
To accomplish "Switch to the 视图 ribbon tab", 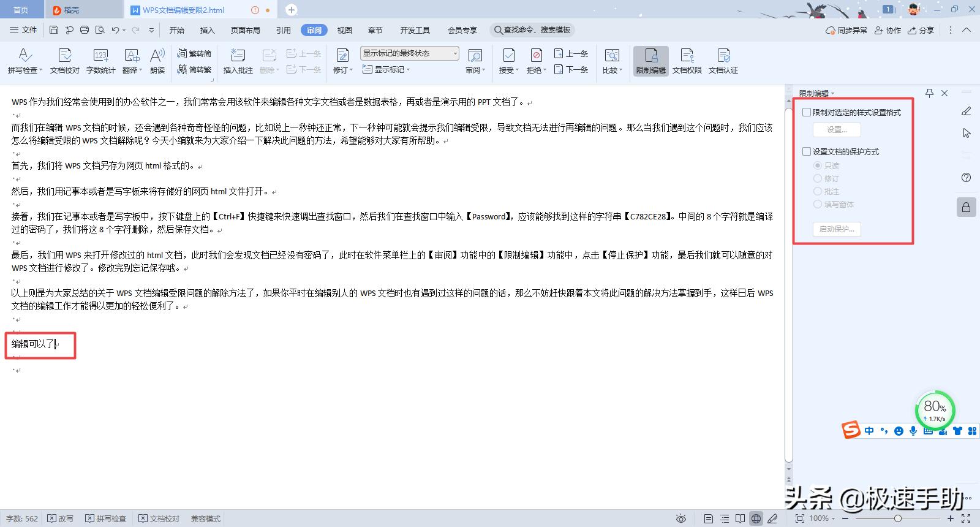I will [x=345, y=30].
